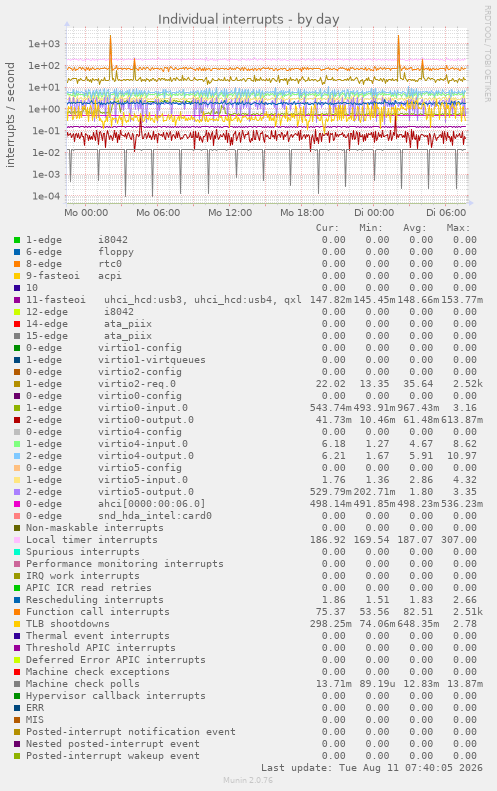Select the Local timer interrupts pink swatch

tap(17, 540)
